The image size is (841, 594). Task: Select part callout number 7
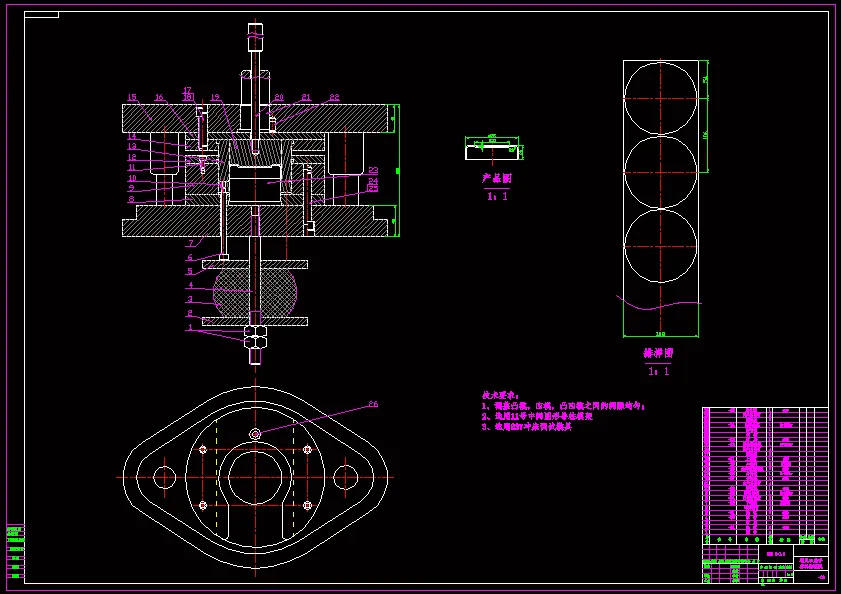(x=190, y=244)
